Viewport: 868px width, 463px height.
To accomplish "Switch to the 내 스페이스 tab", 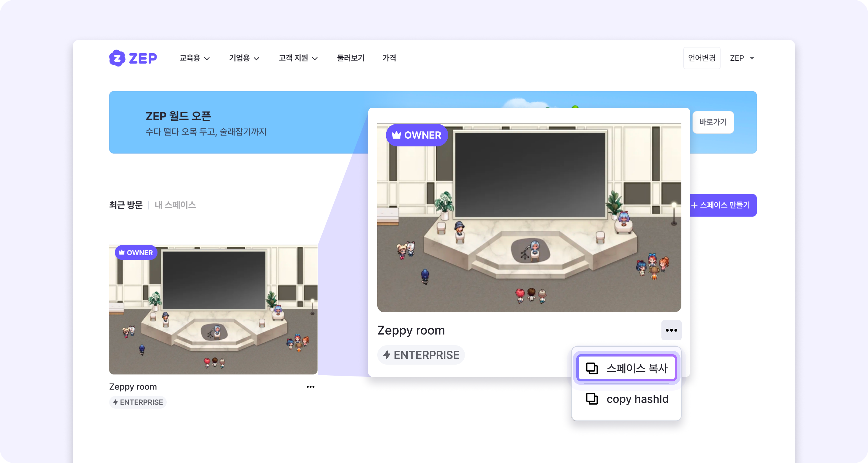I will click(175, 205).
